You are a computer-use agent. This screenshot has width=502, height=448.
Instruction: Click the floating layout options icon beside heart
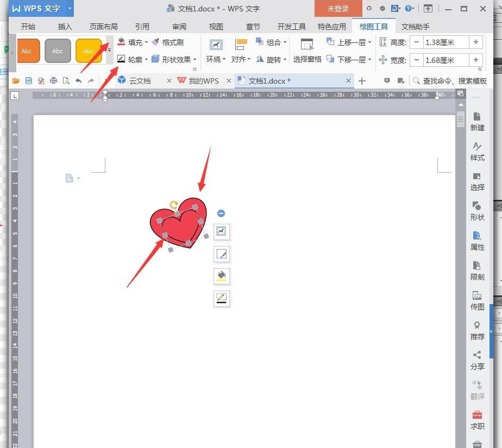tap(221, 231)
